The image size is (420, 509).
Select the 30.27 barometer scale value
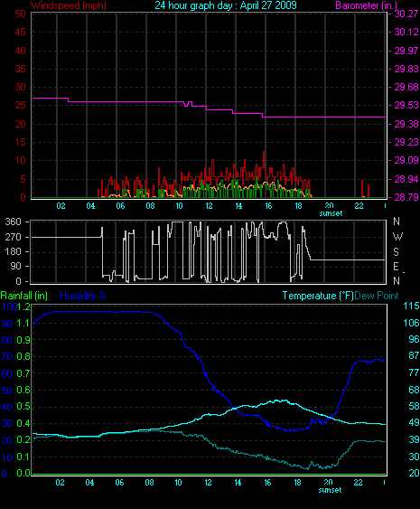[406, 14]
